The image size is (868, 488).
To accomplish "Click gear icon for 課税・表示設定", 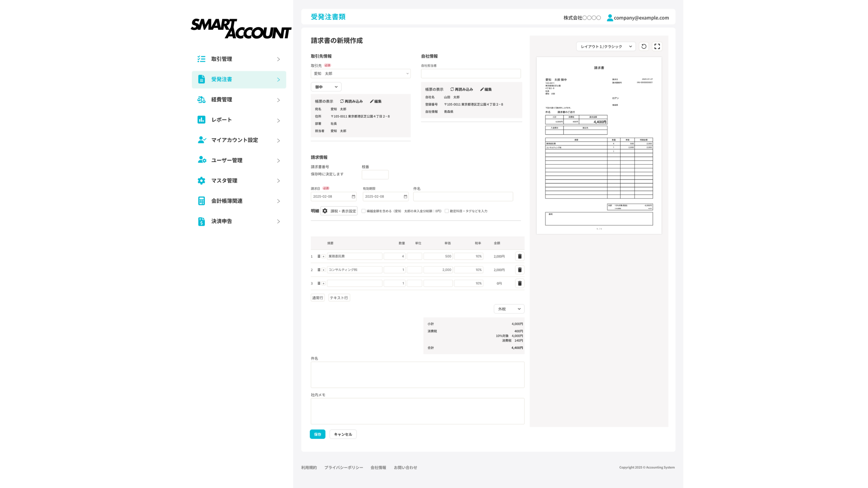I will coord(325,211).
